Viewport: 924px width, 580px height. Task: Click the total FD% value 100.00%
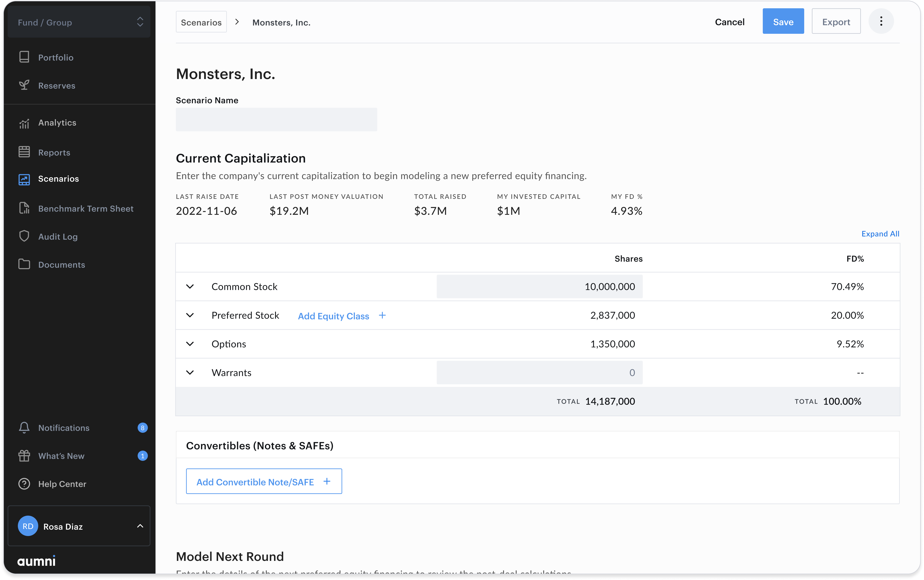842,401
